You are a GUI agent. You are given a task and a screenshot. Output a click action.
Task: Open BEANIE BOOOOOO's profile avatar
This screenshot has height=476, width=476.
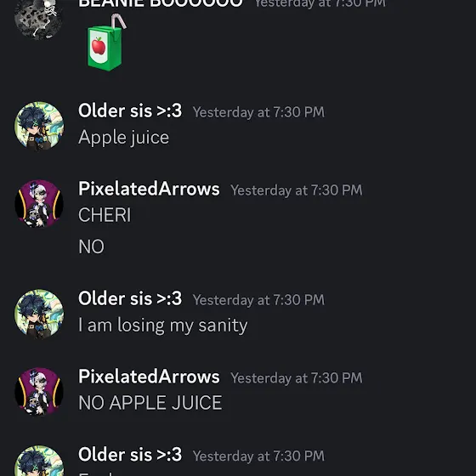(39, 18)
